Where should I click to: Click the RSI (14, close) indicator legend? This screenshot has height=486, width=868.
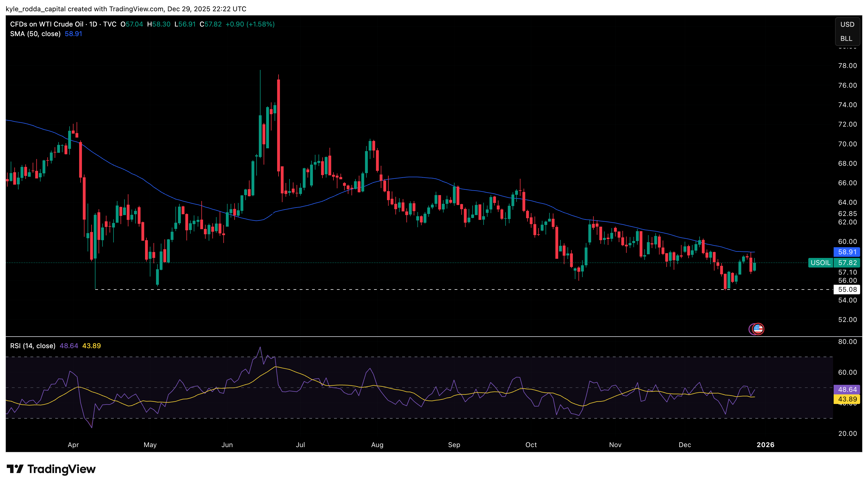click(x=33, y=346)
